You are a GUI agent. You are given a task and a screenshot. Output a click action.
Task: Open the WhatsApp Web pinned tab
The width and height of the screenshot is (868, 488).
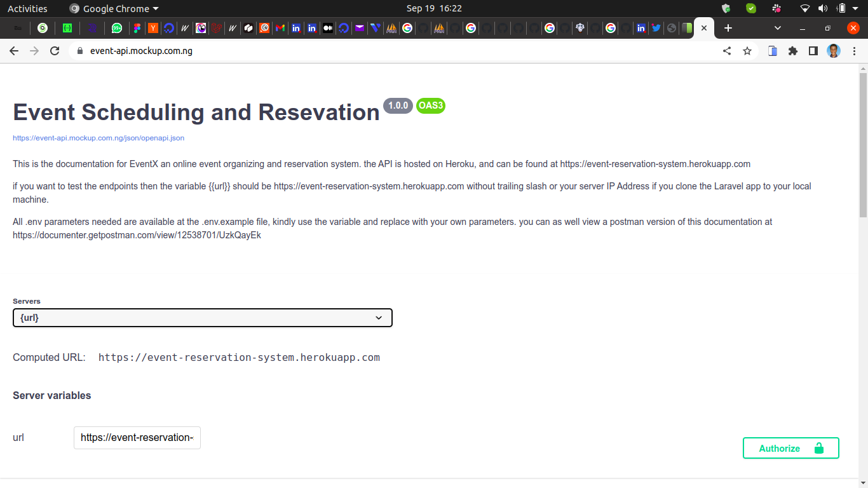tap(118, 28)
